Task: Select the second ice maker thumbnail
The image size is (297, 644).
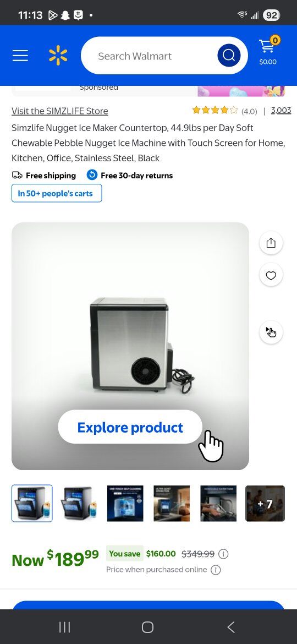Action: [x=78, y=504]
